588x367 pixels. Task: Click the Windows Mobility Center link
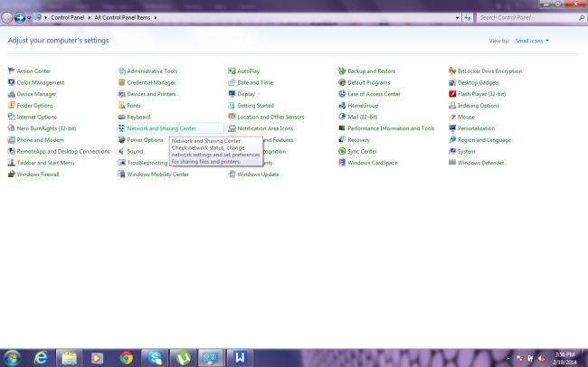click(158, 174)
